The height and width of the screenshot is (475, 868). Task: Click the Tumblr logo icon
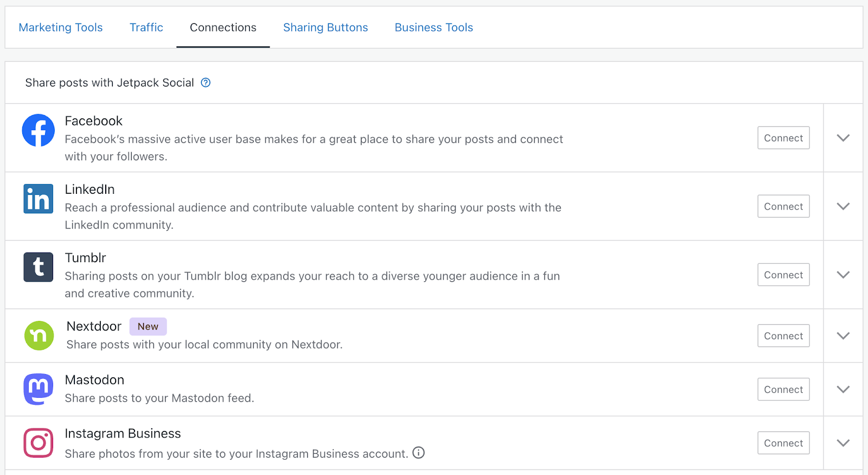(38, 267)
